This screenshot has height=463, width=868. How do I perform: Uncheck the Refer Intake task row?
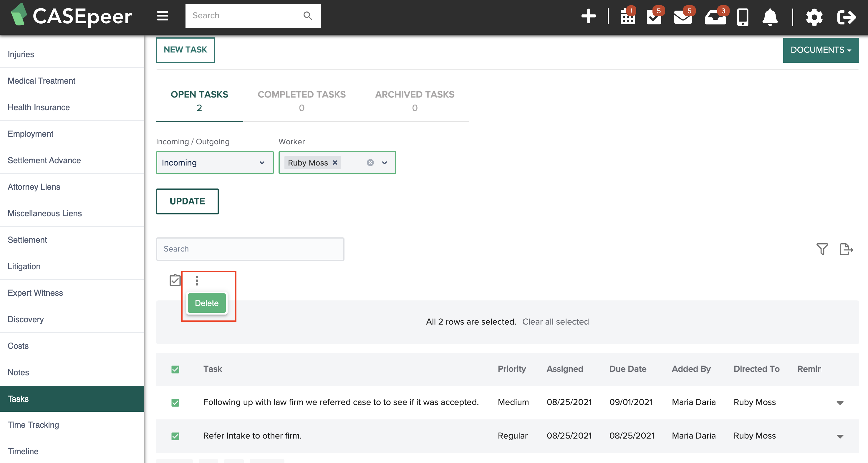(x=175, y=436)
